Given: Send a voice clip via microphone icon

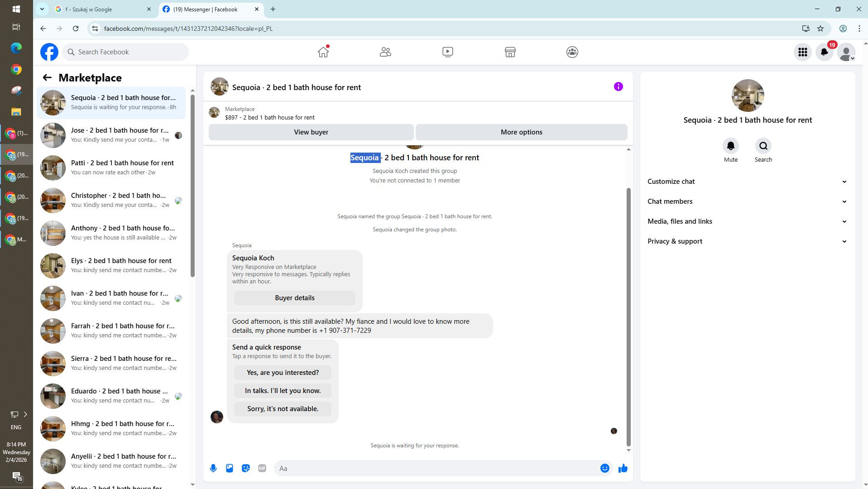Looking at the screenshot, I should (x=213, y=468).
